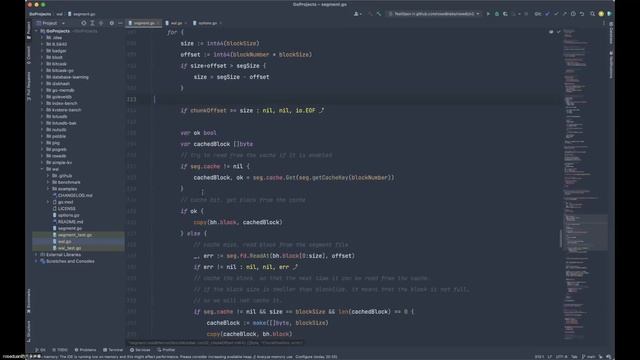Open Search Everywhere magnifier icon
Viewport: 640px width, 360px height.
pos(592,14)
